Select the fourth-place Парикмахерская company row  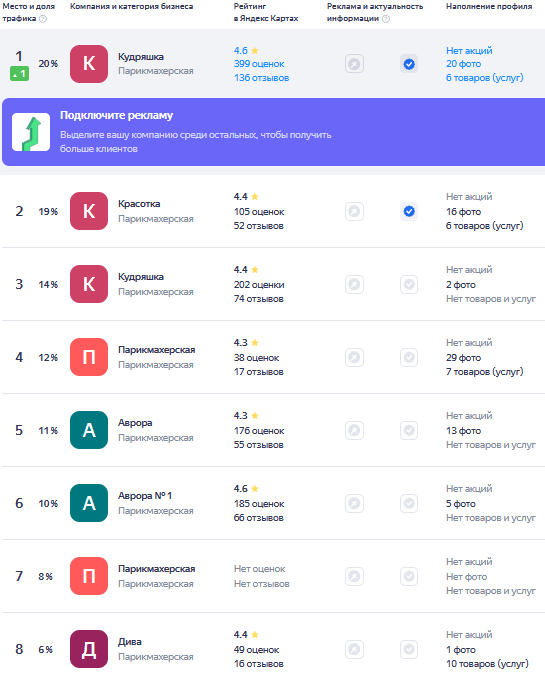(272, 357)
